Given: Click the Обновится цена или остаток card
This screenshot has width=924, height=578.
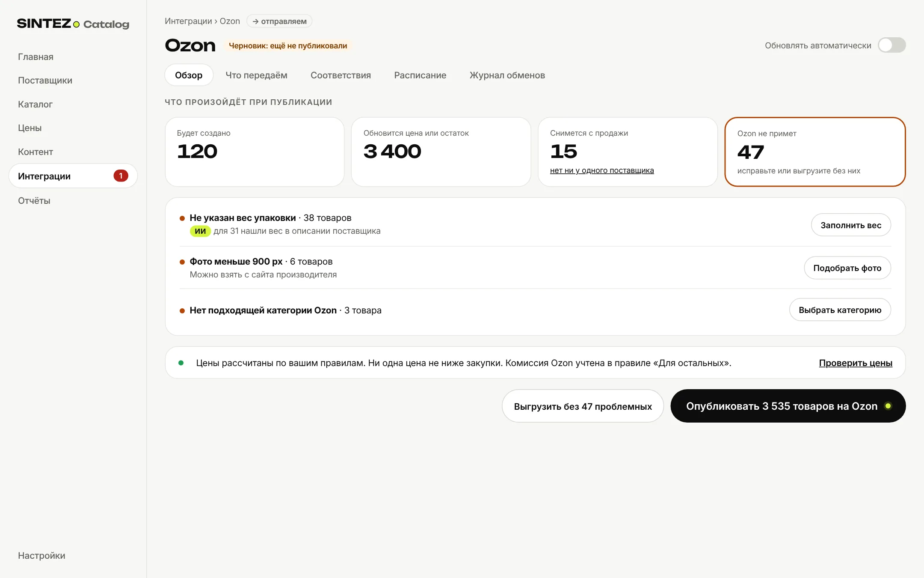Looking at the screenshot, I should (441, 152).
